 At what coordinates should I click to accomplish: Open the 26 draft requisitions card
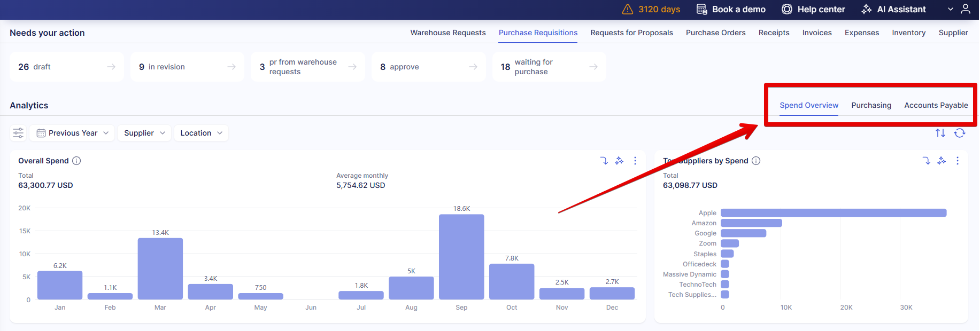coord(67,67)
